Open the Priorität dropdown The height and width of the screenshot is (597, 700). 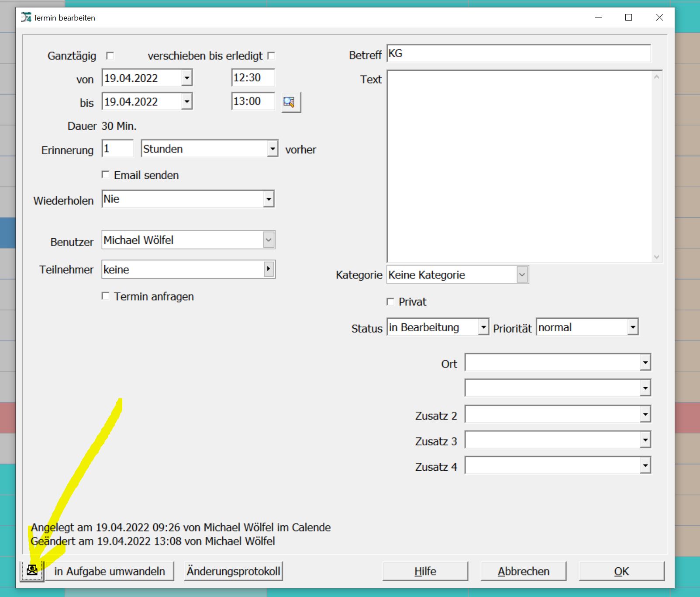(x=632, y=327)
